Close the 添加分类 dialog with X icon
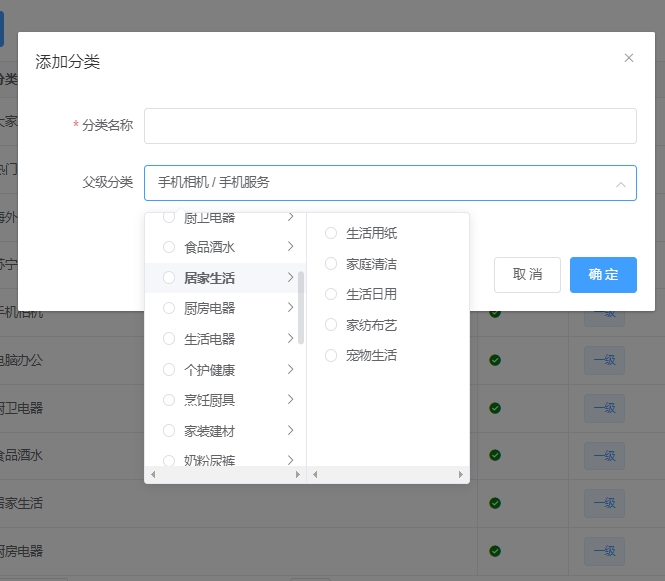Viewport: 665px width, 581px height. (629, 58)
